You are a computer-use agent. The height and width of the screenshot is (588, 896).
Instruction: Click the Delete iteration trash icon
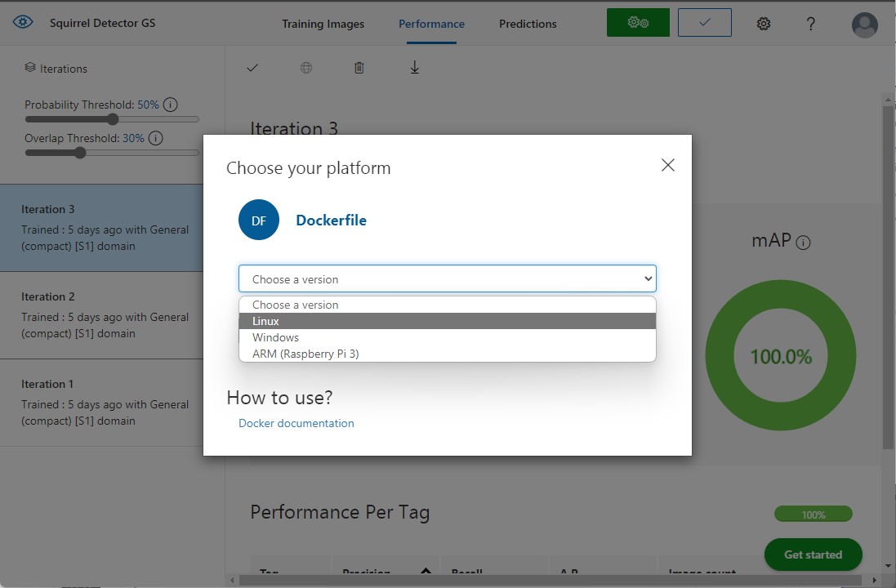(359, 68)
